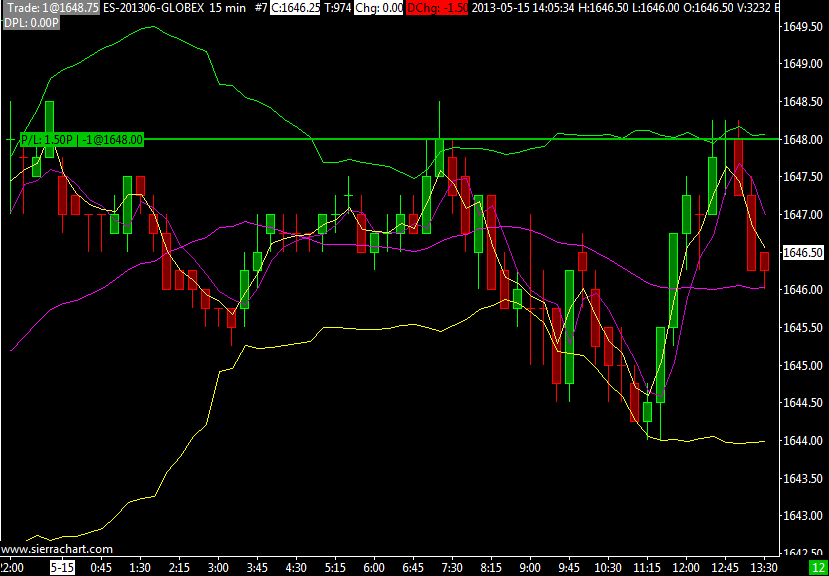Click the 9:00 time axis label
Viewport: 829px width, 576px height.
point(530,567)
